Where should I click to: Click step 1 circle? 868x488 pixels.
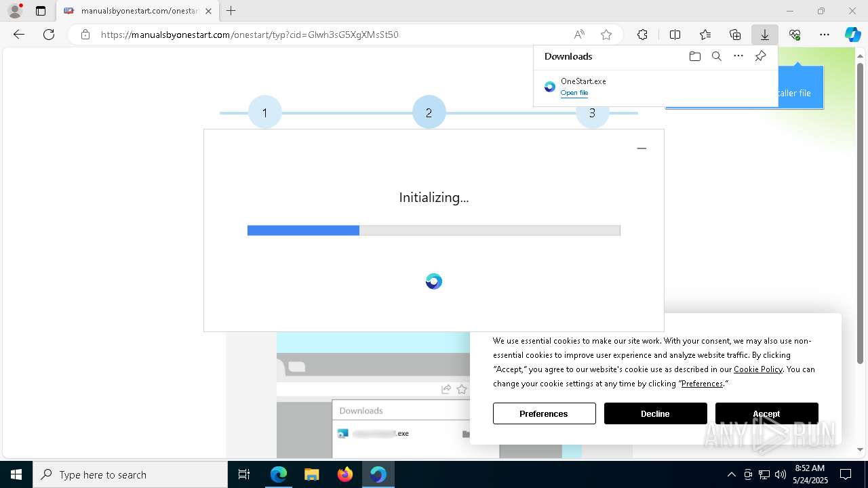[264, 113]
